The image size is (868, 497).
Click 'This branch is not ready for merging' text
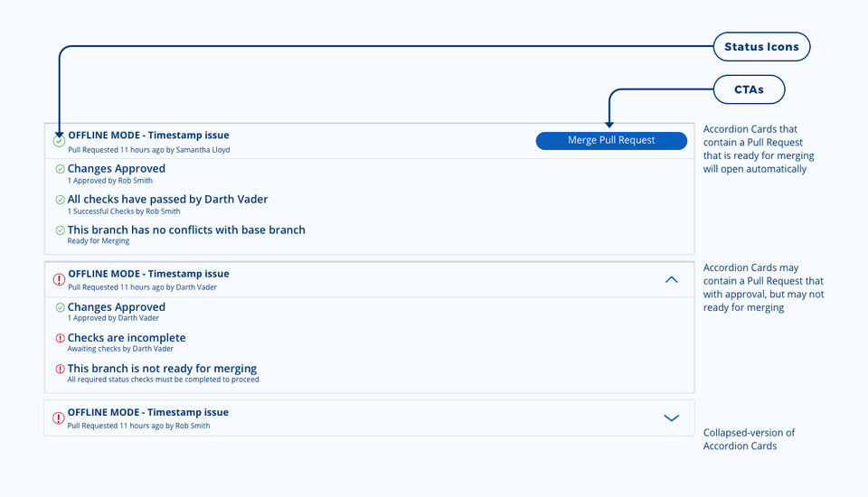(162, 369)
